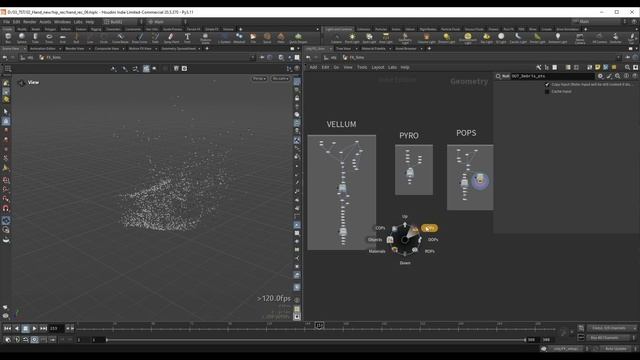The image size is (640, 360).
Task: Click the Play forward button
Action: [x=34, y=328]
